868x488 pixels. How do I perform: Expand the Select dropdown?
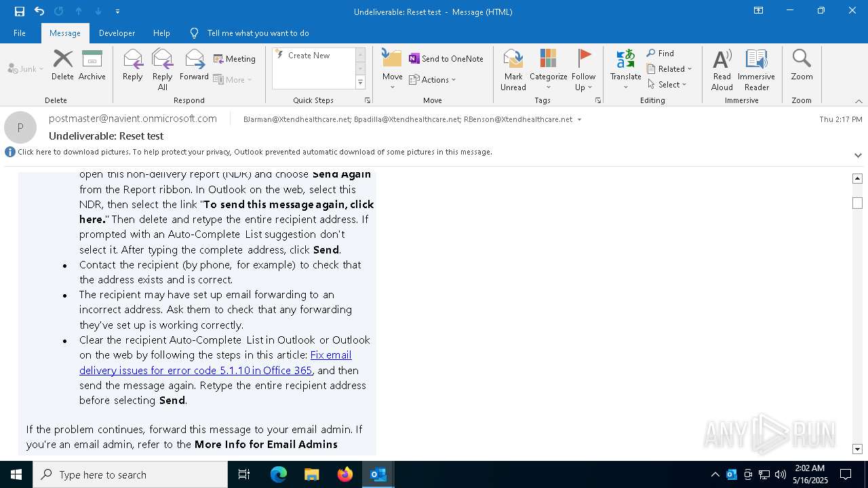point(667,85)
